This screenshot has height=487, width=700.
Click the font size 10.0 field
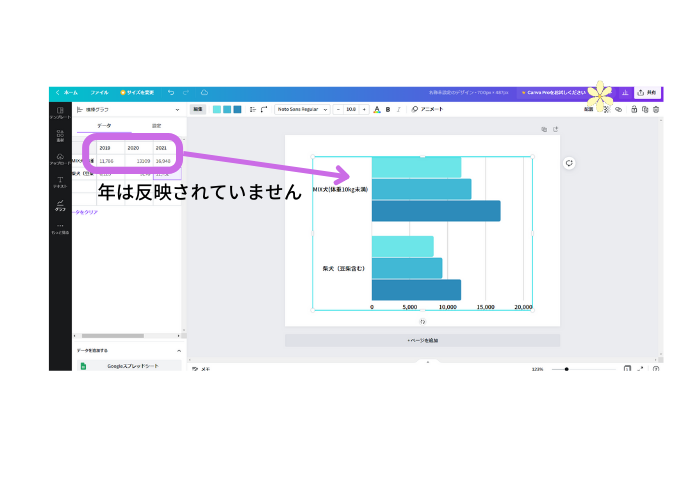351,109
